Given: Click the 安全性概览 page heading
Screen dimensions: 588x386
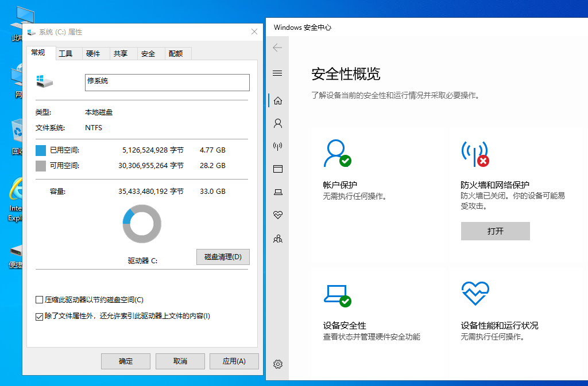Looking at the screenshot, I should coord(346,74).
